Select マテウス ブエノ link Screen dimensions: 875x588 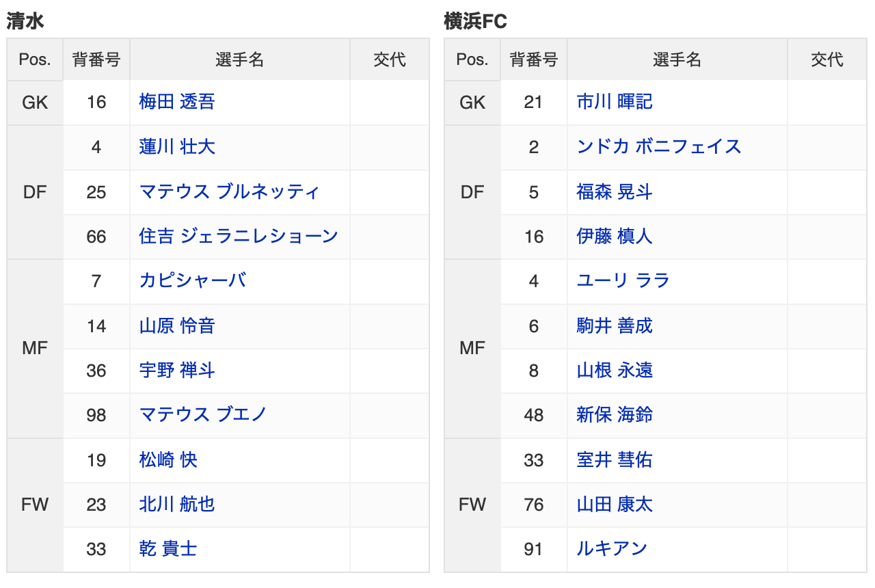(202, 415)
